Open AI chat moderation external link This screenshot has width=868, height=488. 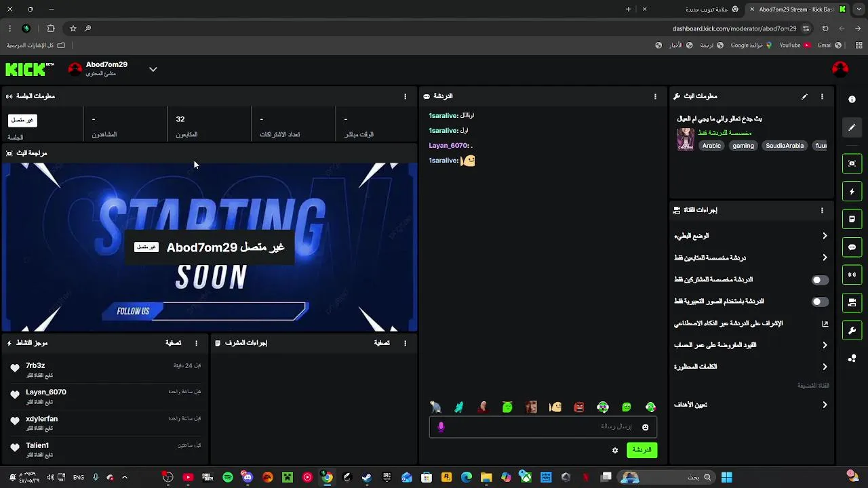pyautogui.click(x=825, y=323)
